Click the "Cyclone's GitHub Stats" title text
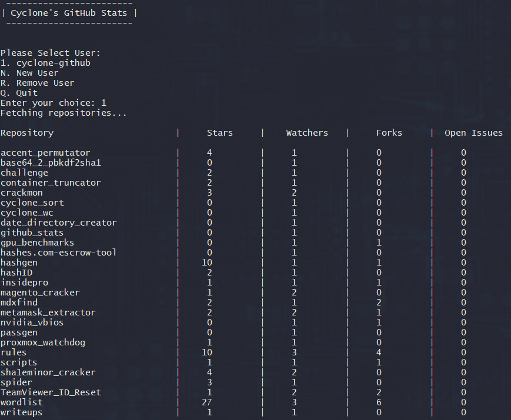Screen dimensions: 511x420 point(69,13)
